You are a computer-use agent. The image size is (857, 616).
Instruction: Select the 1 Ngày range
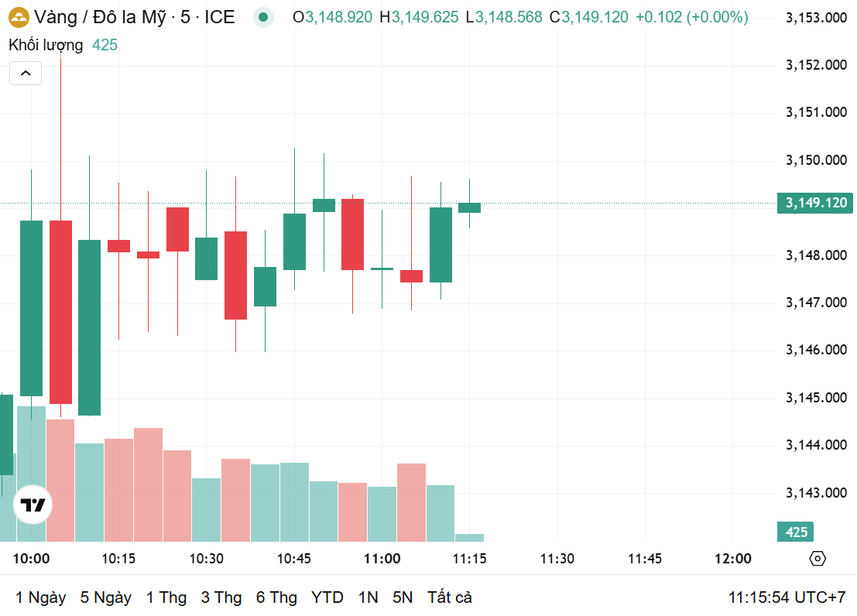pyautogui.click(x=40, y=597)
